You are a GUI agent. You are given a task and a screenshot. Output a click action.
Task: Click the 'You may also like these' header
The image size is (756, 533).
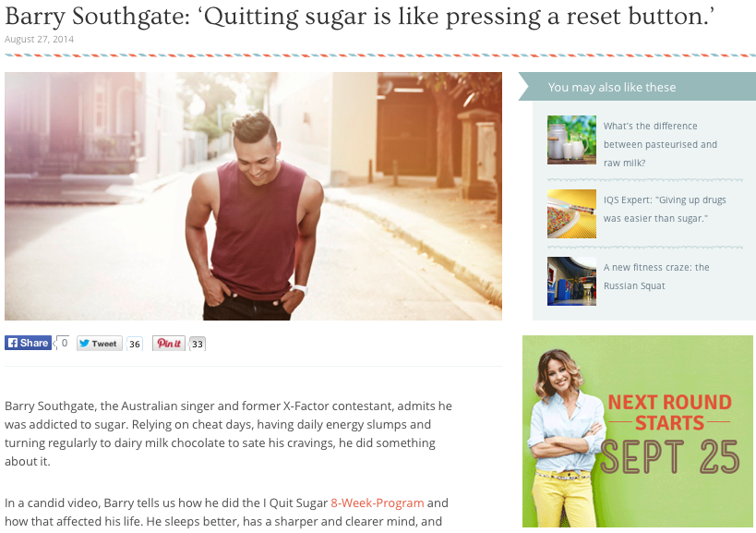[x=612, y=88]
